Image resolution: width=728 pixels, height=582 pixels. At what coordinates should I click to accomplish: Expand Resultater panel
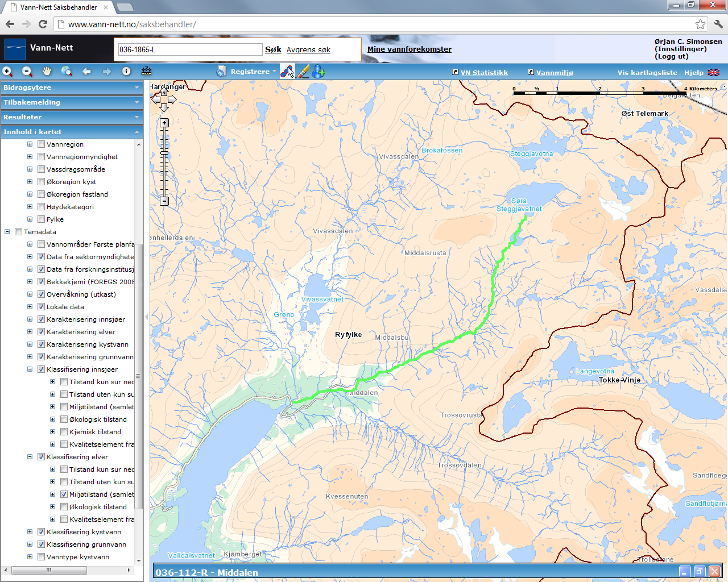tap(71, 117)
